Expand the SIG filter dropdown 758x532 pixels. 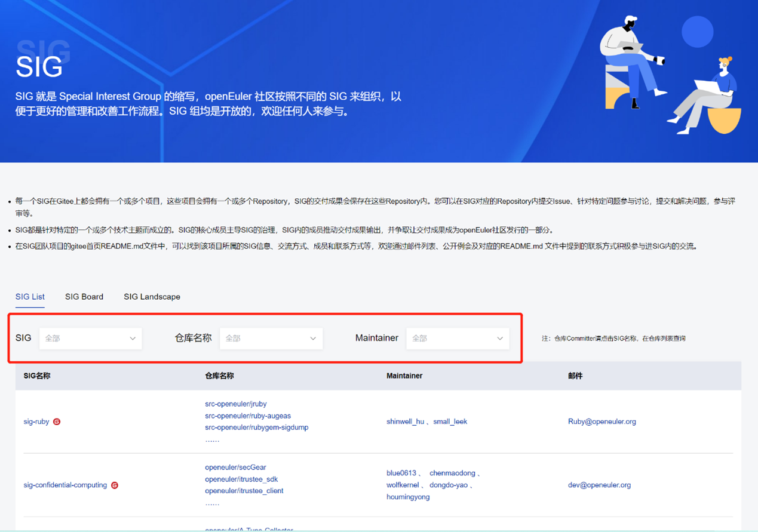(90, 339)
